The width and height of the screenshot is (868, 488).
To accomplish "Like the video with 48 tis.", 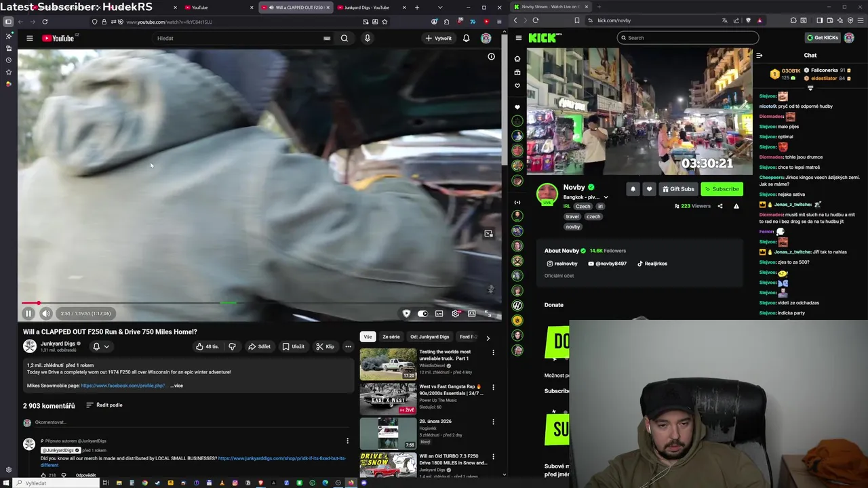I will [207, 346].
